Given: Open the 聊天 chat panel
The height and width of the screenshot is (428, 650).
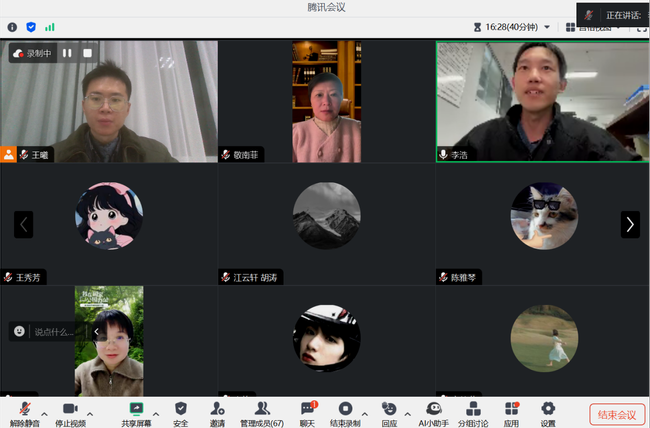Looking at the screenshot, I should point(308,410).
